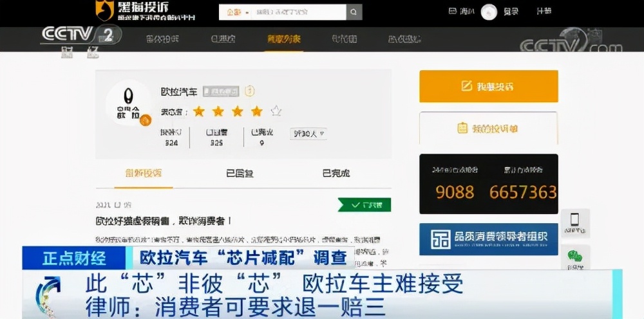Image resolution: width=644 pixels, height=319 pixels.
Task: Click the round coin icon next to the company badge
Action: click(x=250, y=91)
